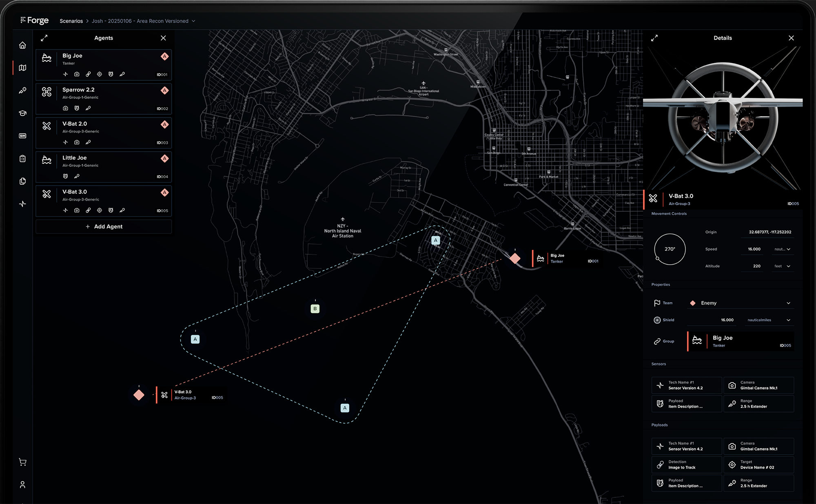Viewport: 816px width, 504px height.
Task: Click the user profile sidebar icon
Action: point(22,485)
